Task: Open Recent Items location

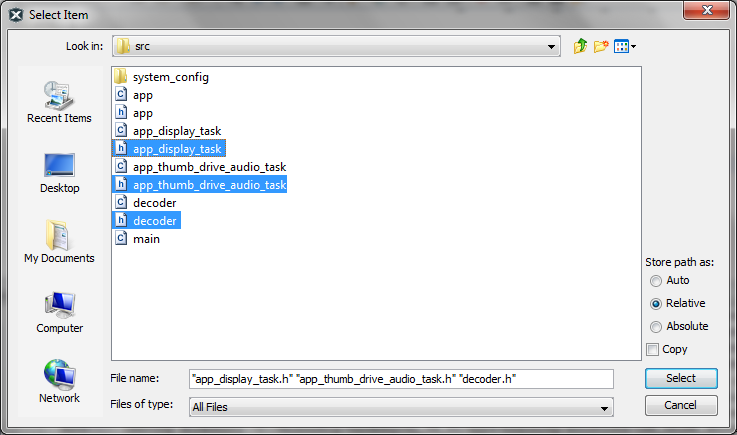Action: point(59,102)
